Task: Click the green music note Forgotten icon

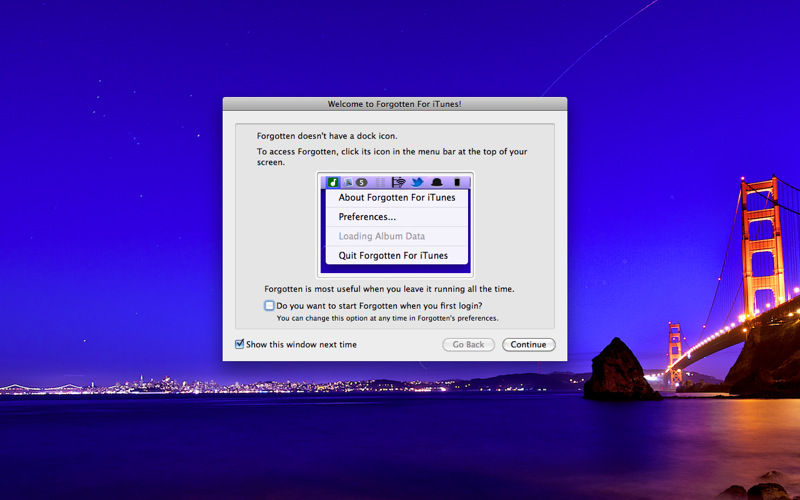Action: click(333, 182)
